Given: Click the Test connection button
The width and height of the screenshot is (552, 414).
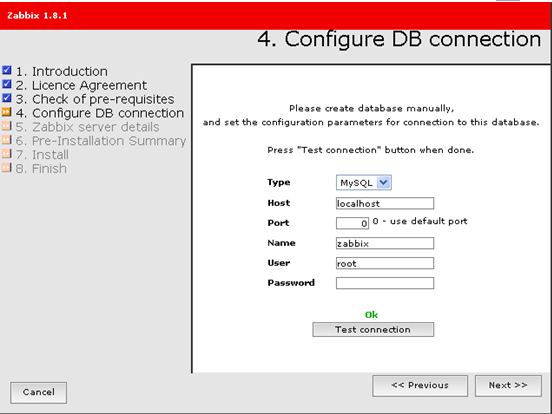Looking at the screenshot, I should click(x=373, y=330).
